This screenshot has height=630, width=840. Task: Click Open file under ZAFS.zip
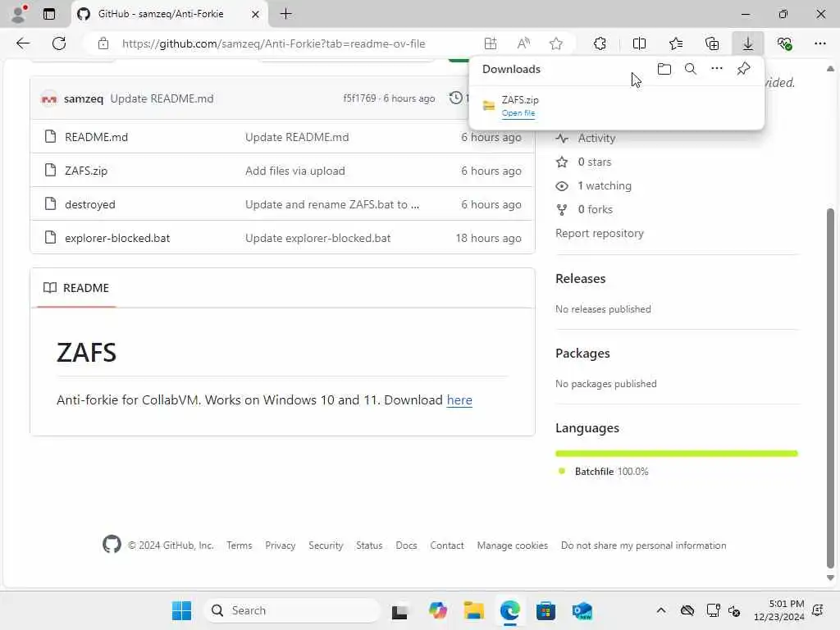pyautogui.click(x=518, y=113)
